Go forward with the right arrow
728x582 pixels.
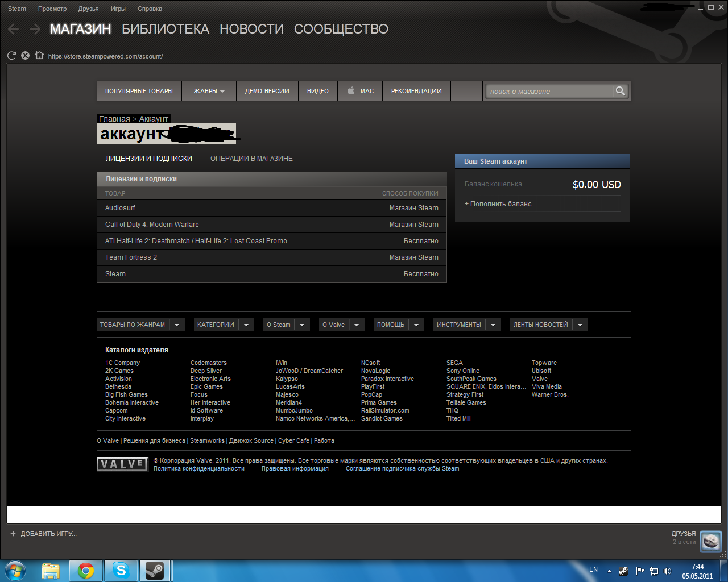click(x=35, y=29)
